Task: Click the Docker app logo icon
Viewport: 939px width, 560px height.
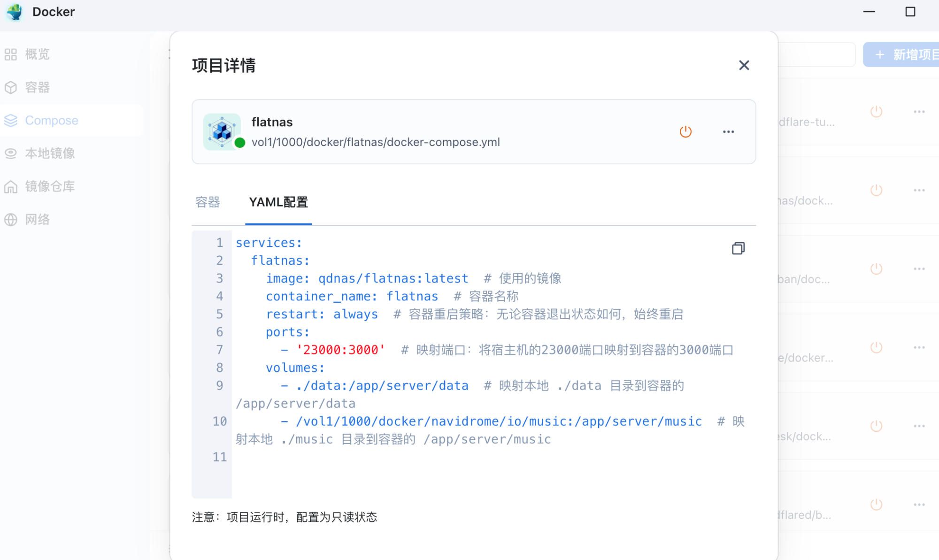Action: click(x=15, y=12)
